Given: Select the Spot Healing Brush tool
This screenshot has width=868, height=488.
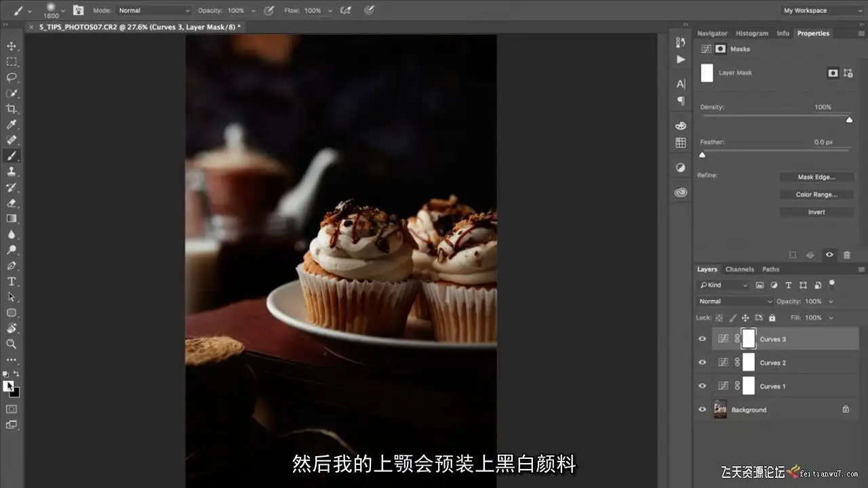Looking at the screenshot, I should coord(12,140).
